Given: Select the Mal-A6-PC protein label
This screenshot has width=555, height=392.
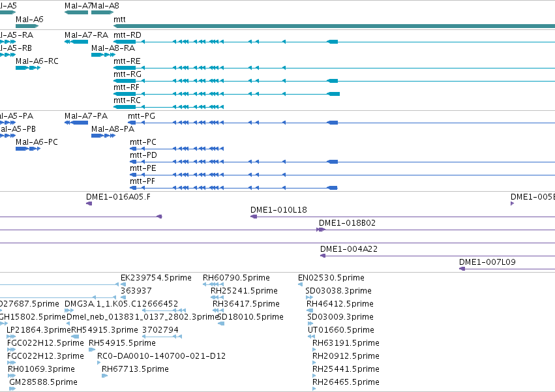Looking at the screenshot, I should 37,142.
